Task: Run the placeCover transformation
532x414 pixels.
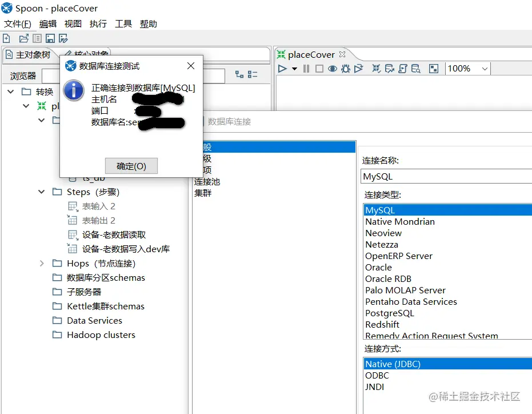Action: (x=282, y=69)
